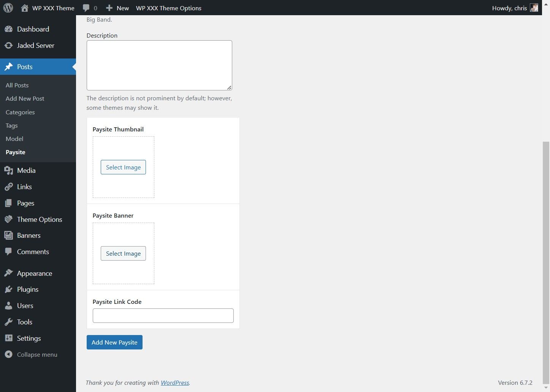
Task: Open the WordPress link in the footer
Action: [x=174, y=383]
